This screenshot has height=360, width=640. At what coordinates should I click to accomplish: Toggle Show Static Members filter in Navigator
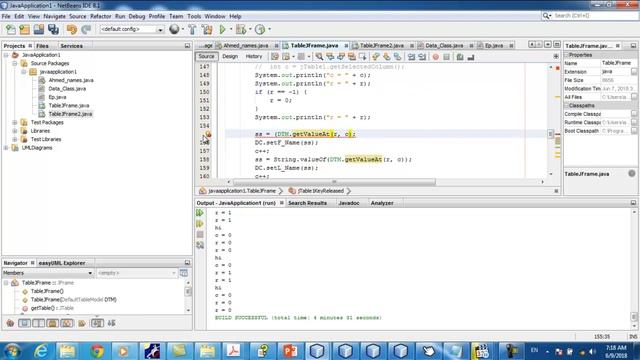click(38, 323)
